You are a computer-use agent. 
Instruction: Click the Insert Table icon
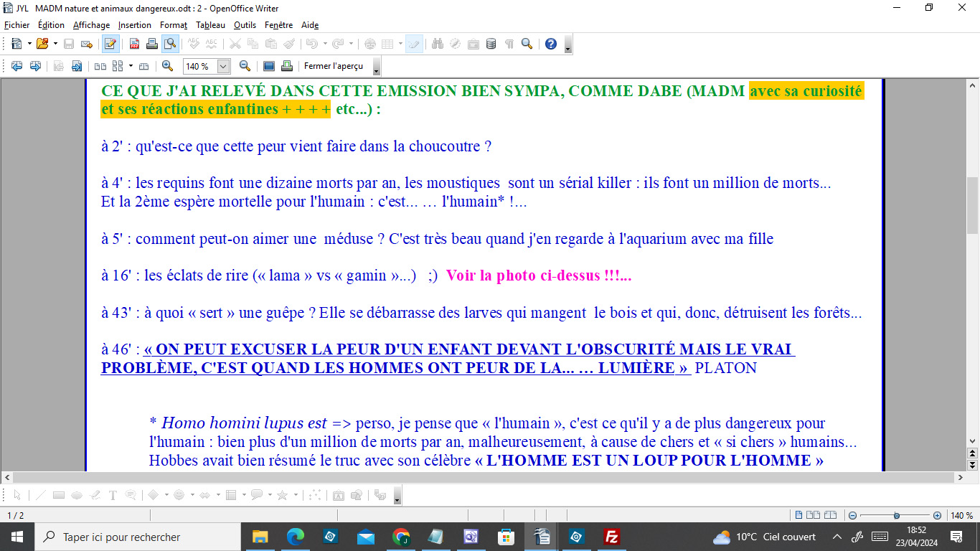coord(387,44)
